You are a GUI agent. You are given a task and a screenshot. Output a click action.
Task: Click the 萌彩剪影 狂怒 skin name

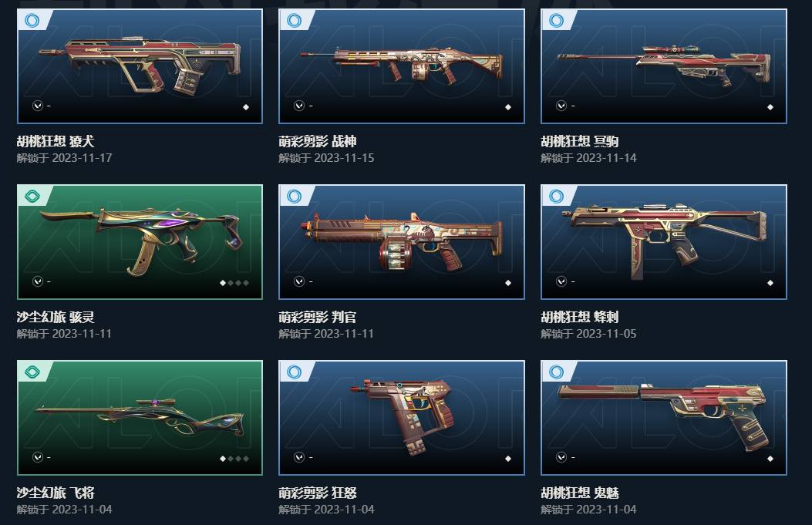point(318,493)
